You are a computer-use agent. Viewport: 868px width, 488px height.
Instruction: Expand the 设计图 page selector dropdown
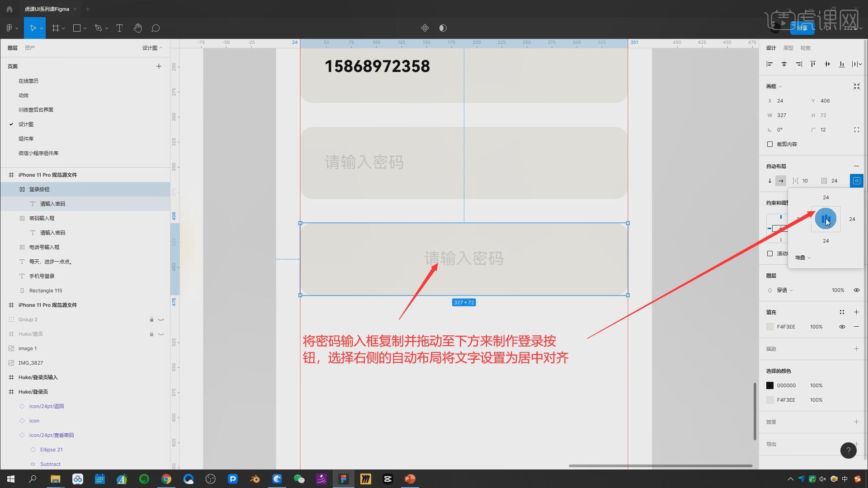[152, 48]
